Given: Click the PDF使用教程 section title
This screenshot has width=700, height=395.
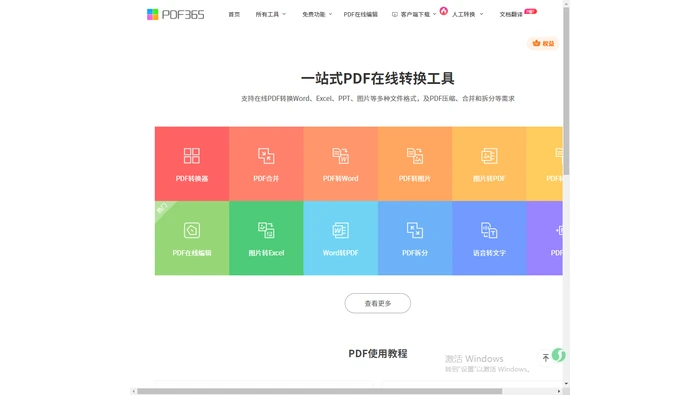Looking at the screenshot, I should [378, 353].
